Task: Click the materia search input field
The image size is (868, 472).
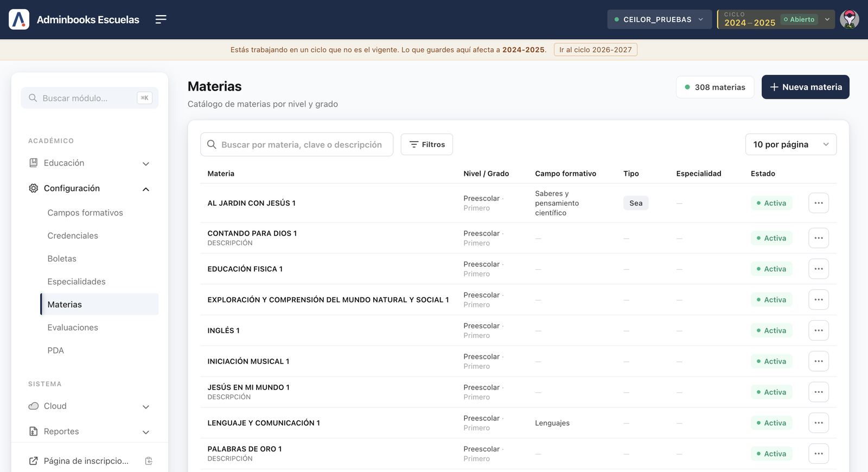Action: [x=297, y=144]
